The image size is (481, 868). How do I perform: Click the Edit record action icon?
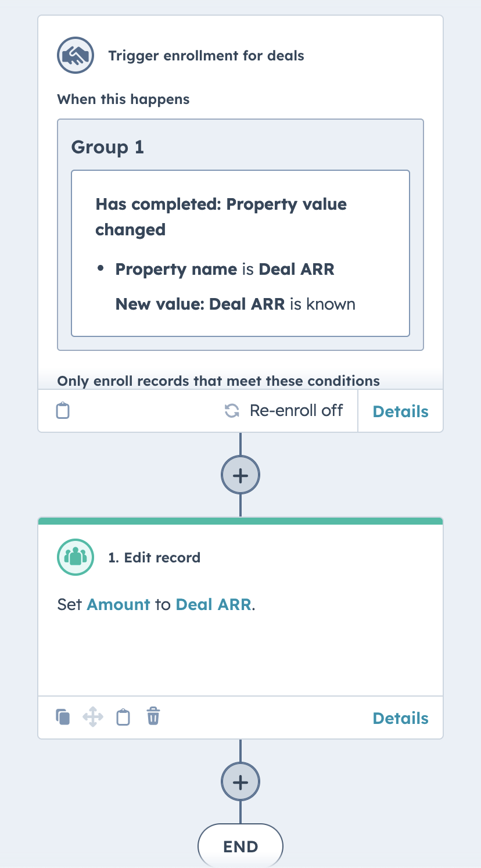pos(75,557)
